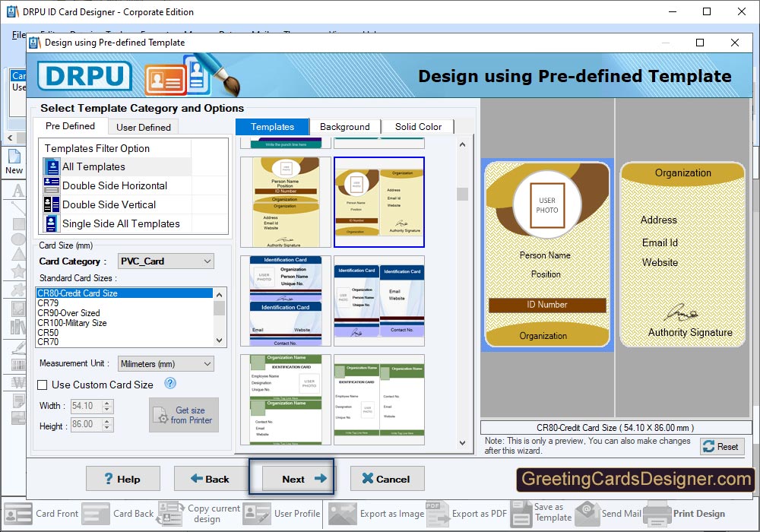This screenshot has height=532, width=760.
Task: Click the Save as Template icon
Action: tap(521, 514)
